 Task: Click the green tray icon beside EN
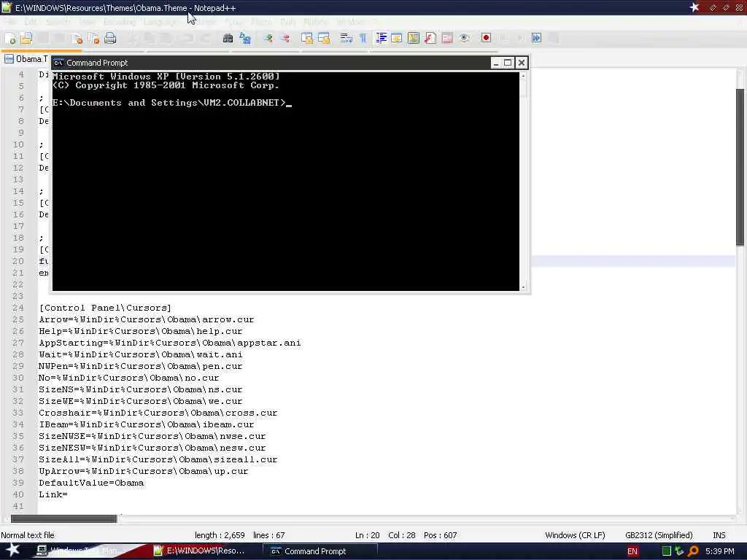pyautogui.click(x=667, y=551)
